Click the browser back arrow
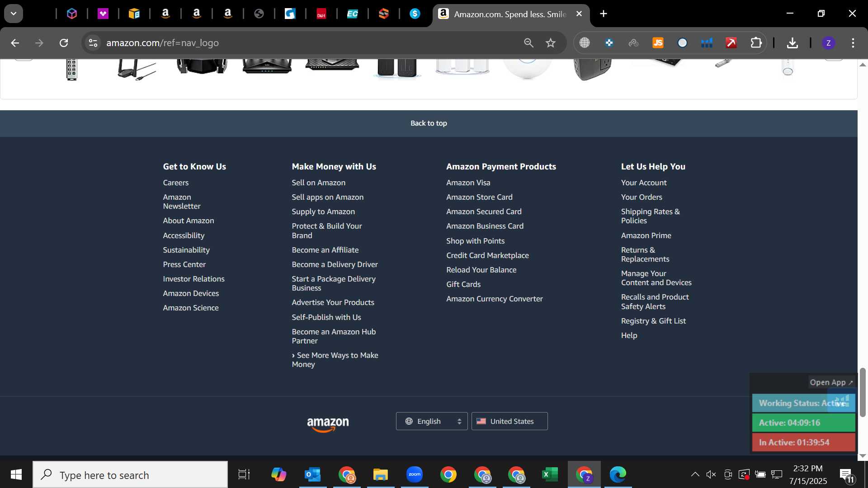The width and height of the screenshot is (868, 488). point(15,43)
